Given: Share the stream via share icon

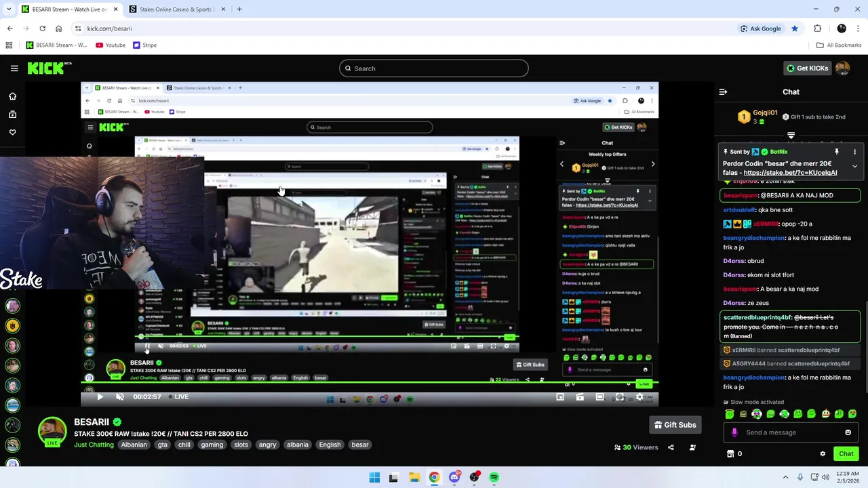Looking at the screenshot, I should (x=671, y=447).
